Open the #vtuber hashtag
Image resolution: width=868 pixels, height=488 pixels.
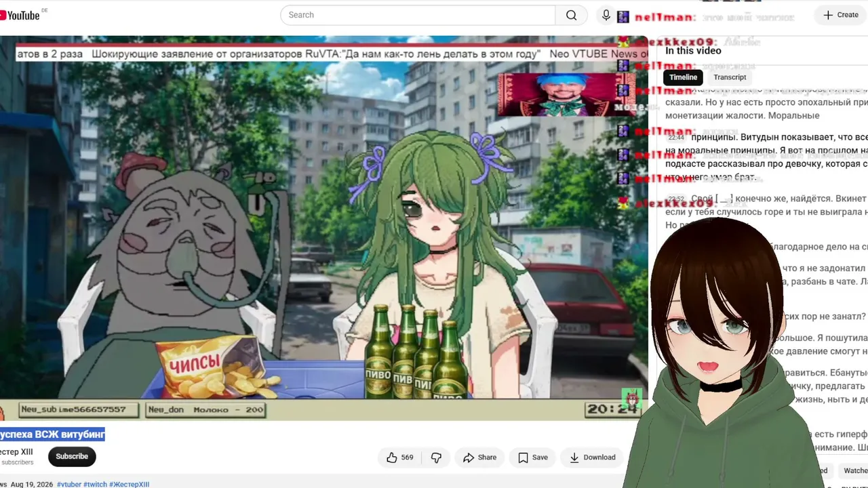69,485
